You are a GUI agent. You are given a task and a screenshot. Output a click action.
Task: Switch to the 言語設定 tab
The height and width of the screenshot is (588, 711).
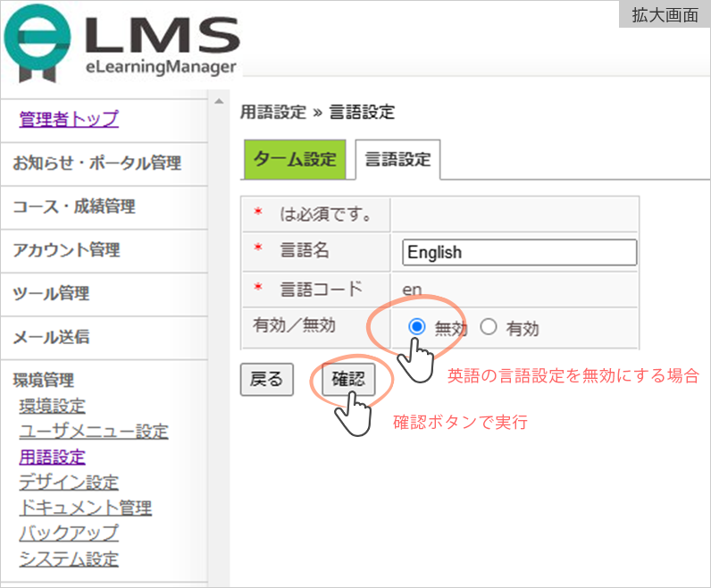pyautogui.click(x=397, y=159)
